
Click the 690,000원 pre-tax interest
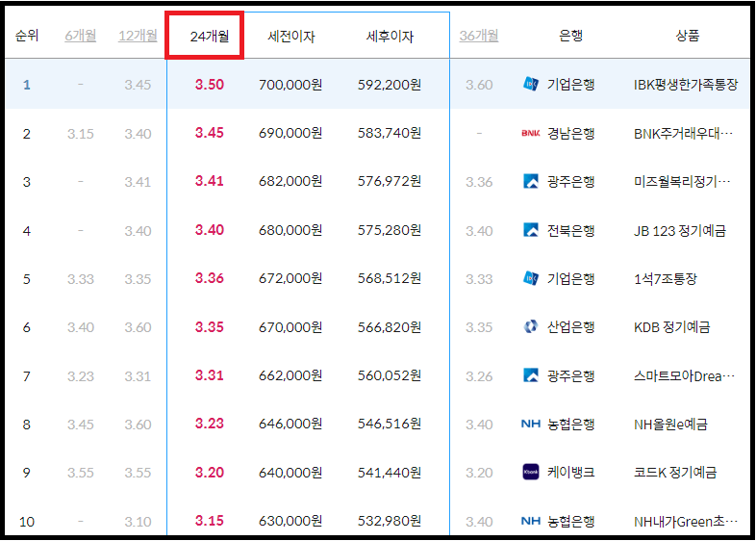pyautogui.click(x=290, y=133)
